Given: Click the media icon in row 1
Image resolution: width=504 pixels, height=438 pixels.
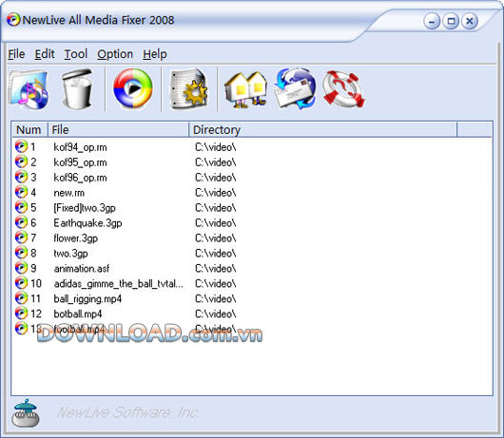Looking at the screenshot, I should (21, 146).
